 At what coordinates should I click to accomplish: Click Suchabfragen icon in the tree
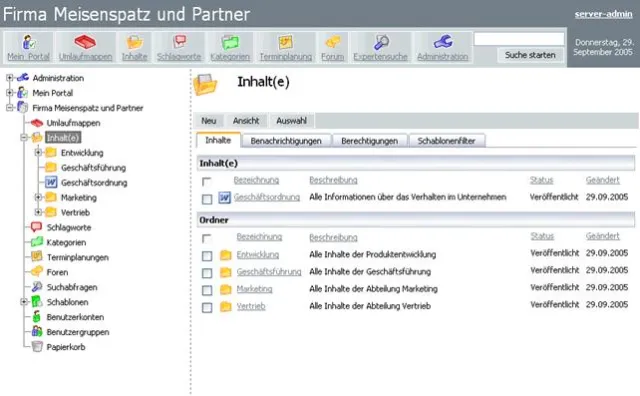(37, 287)
